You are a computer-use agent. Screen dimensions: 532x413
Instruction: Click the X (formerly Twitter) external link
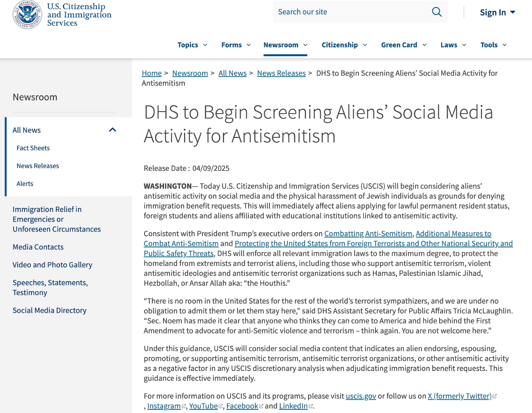459,396
